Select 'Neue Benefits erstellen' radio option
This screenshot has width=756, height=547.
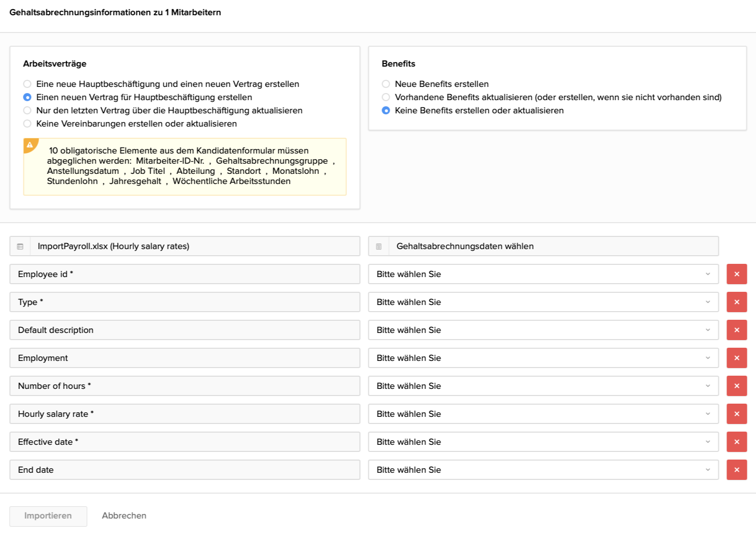click(x=386, y=84)
